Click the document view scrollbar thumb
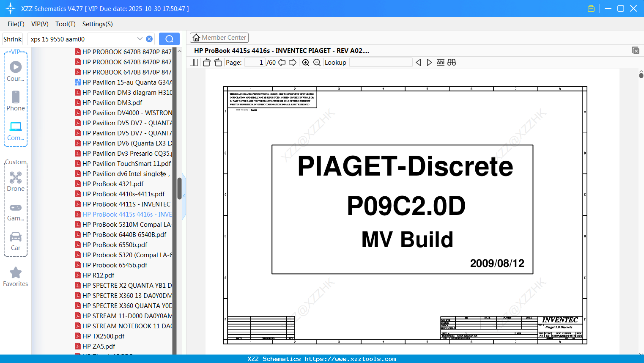644x363 pixels. (641, 75)
